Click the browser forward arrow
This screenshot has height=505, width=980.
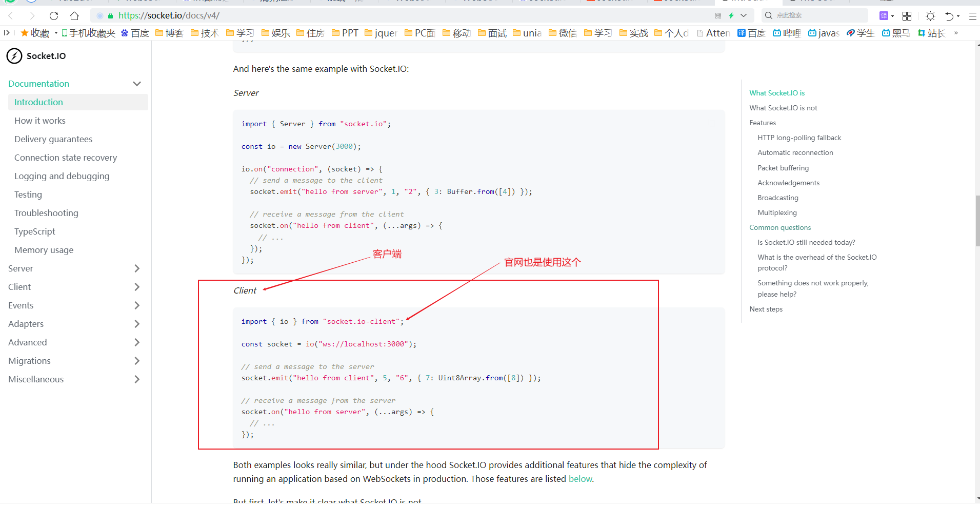click(32, 15)
